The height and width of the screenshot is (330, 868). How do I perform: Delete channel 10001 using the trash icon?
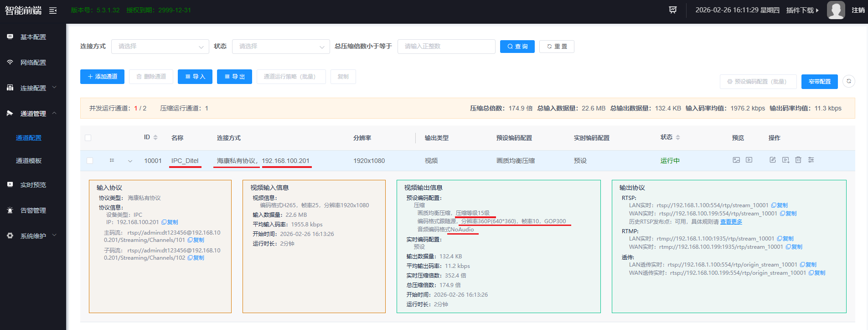point(798,160)
